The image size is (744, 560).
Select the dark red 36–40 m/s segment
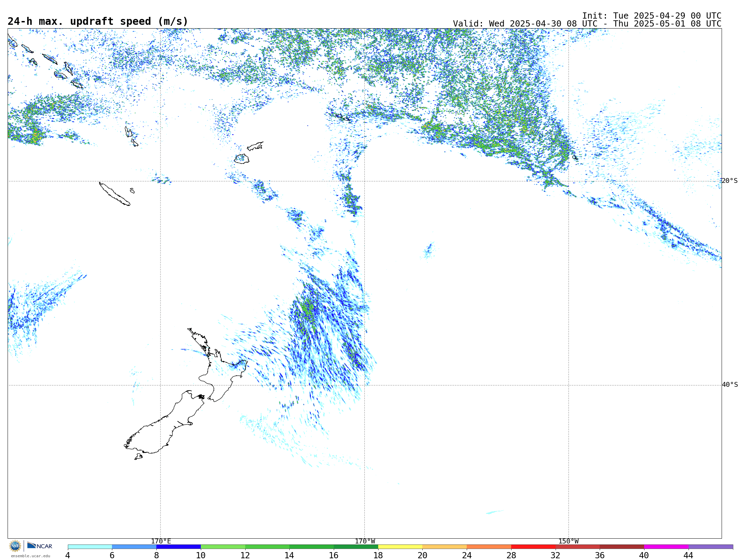pos(622,547)
